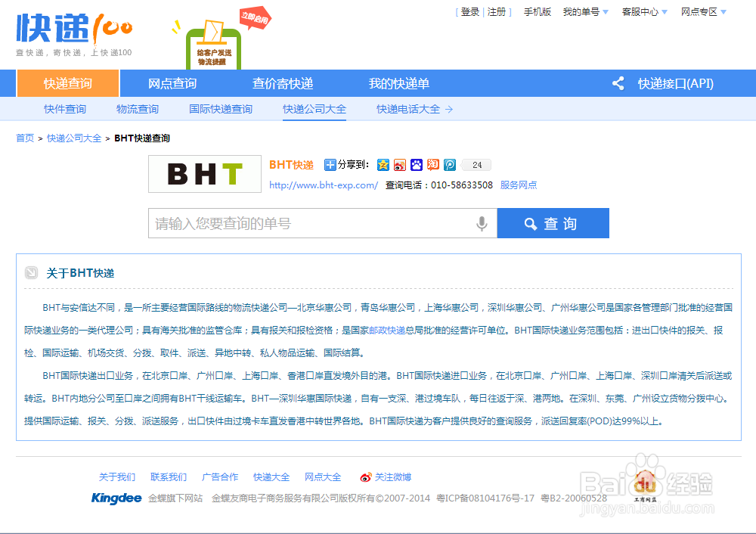This screenshot has width=756, height=534.
Task: Open the 邮政快递 link in description
Action: click(387, 331)
